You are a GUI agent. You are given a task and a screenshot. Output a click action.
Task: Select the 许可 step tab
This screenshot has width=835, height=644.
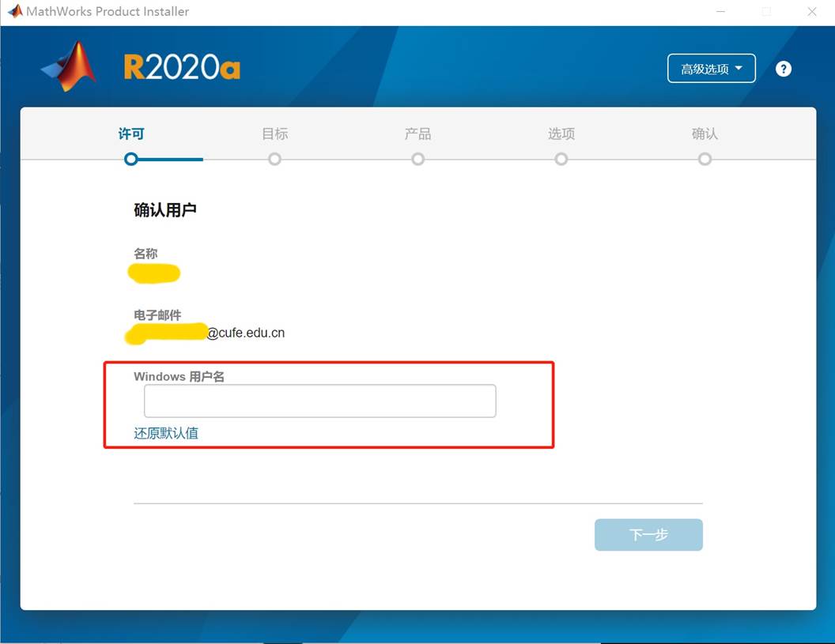pos(131,134)
